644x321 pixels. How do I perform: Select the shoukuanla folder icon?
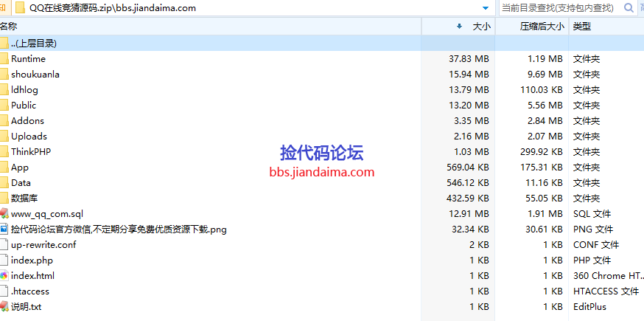(4, 75)
